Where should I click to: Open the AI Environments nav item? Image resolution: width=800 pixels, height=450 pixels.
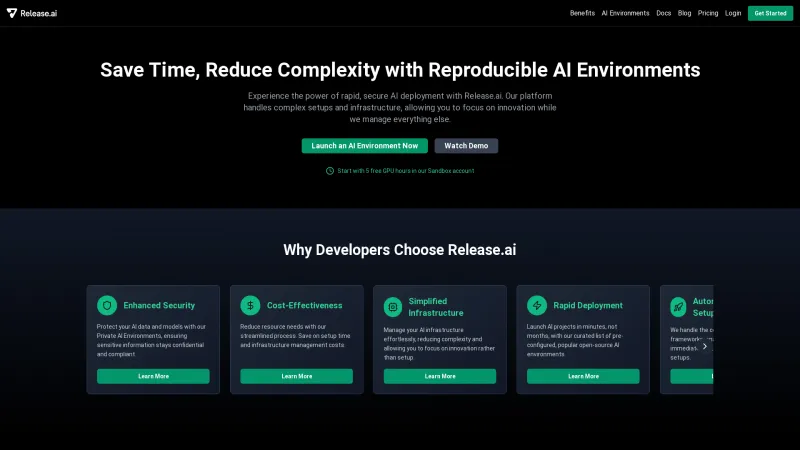tap(625, 13)
